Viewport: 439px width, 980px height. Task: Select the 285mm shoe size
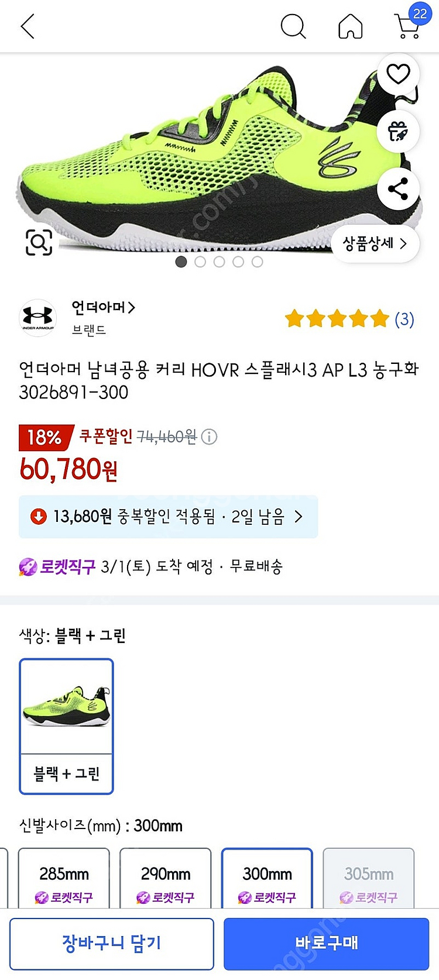pos(64,878)
